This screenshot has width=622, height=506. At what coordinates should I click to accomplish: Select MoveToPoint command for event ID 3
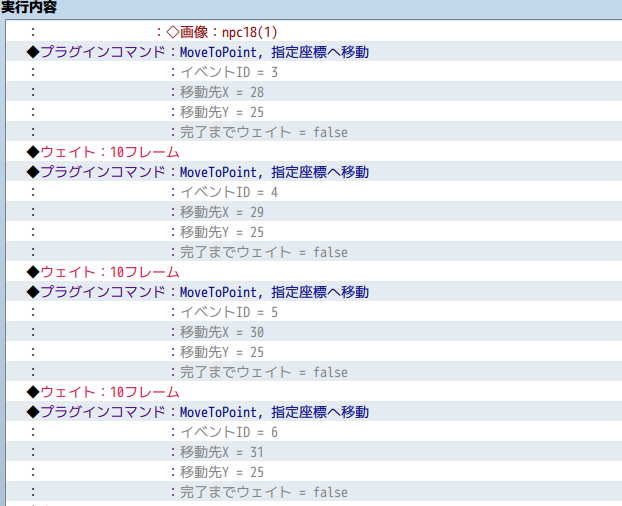[314, 52]
